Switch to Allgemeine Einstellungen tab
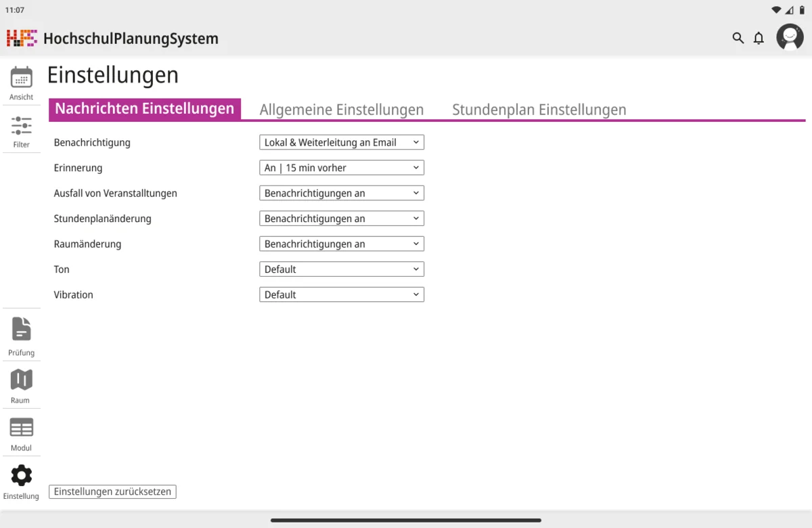This screenshot has height=528, width=812. 342,110
